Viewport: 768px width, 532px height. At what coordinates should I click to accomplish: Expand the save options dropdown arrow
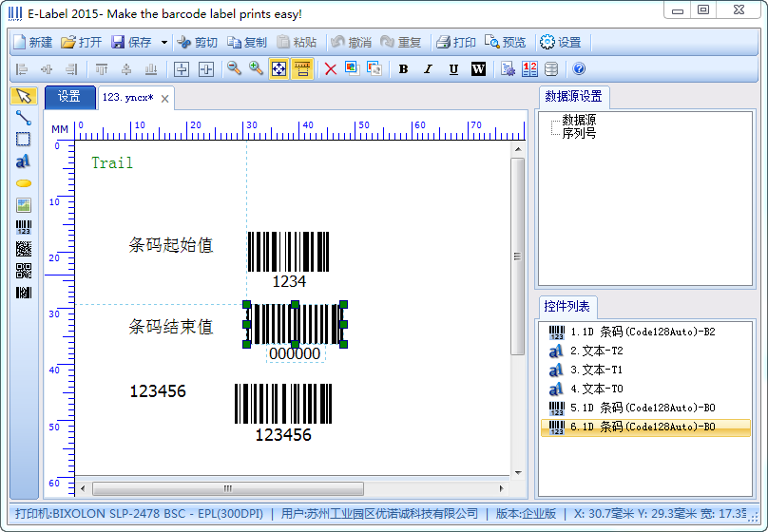coord(164,43)
